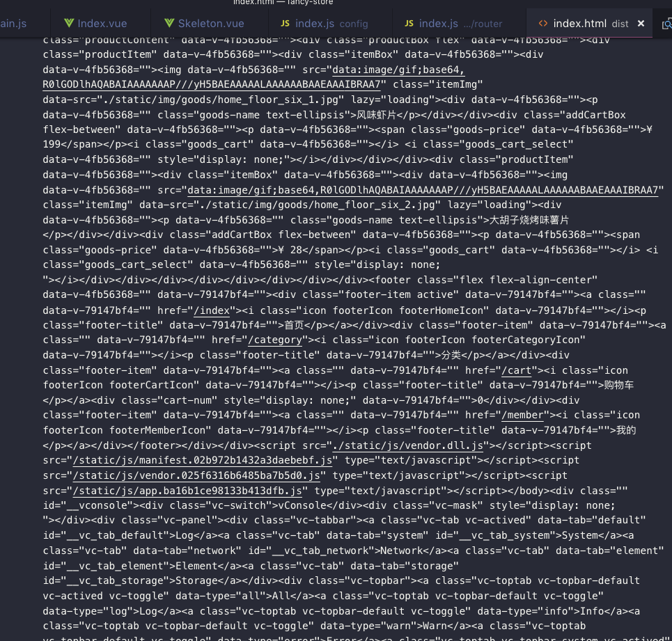Select the index.html dist tab

click(x=591, y=24)
